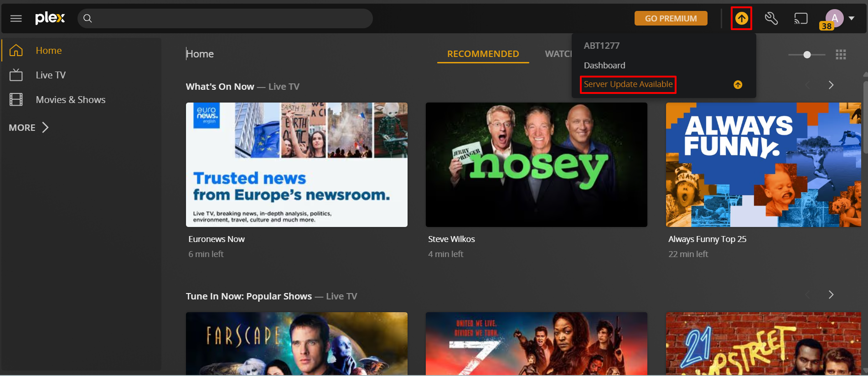Click the server update arrow icon

point(741,18)
